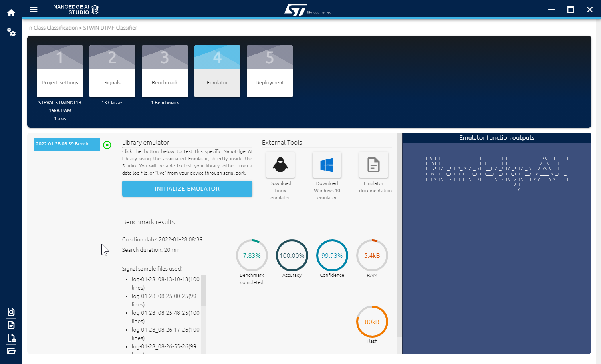Screen dimensions: 601x364
Task: Click the 7.83% benchmark completed gauge
Action: [x=252, y=255]
